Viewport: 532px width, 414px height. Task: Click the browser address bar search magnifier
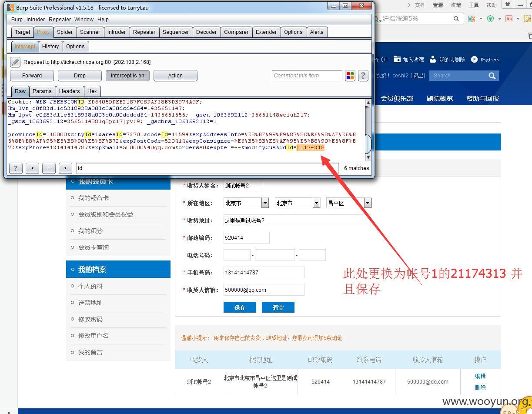456,19
